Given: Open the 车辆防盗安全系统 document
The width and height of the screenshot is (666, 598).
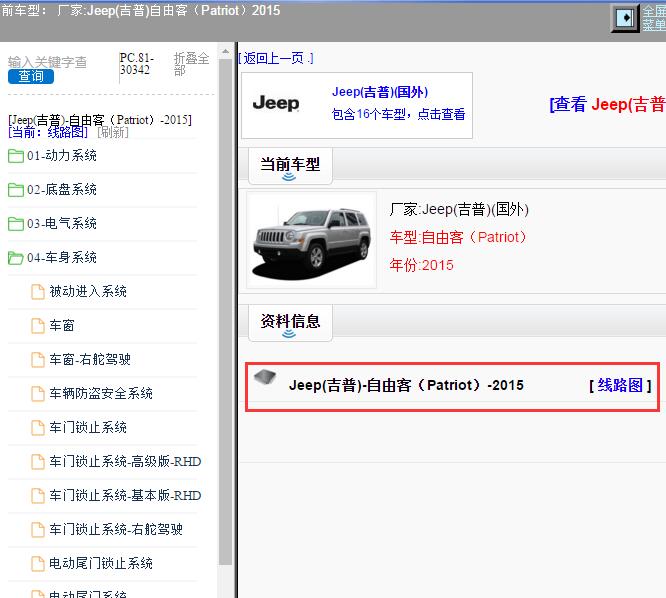Looking at the screenshot, I should (x=101, y=394).
